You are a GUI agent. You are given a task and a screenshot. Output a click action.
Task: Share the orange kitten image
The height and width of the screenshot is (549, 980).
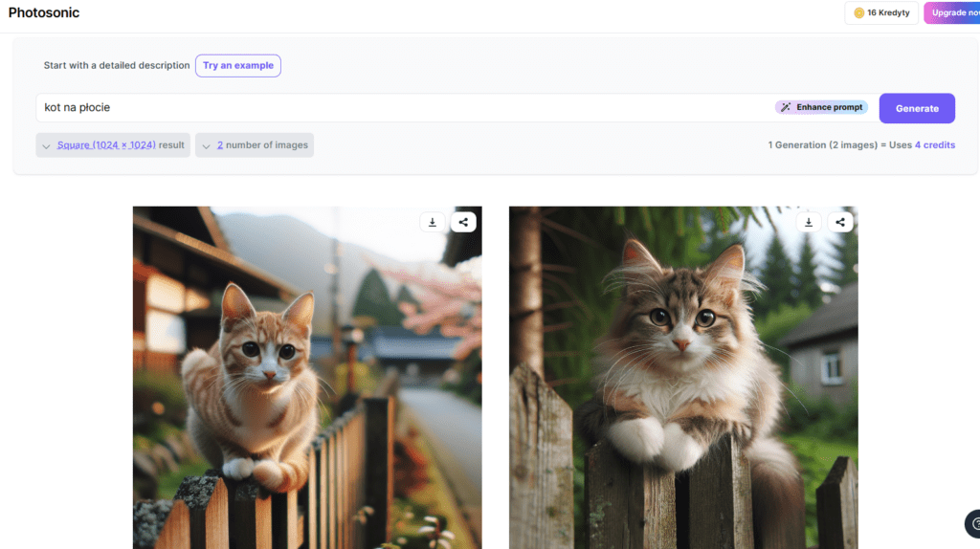463,222
